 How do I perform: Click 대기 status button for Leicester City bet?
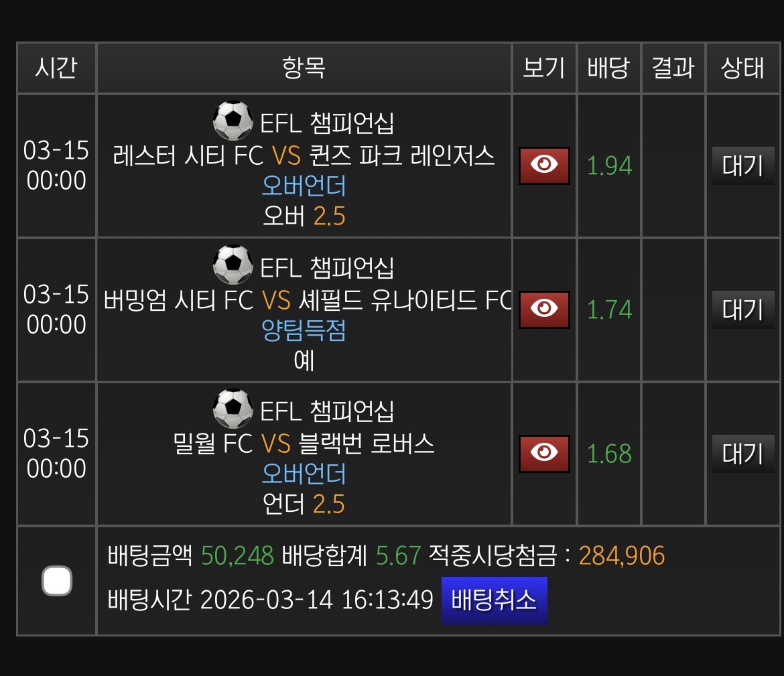click(x=742, y=165)
